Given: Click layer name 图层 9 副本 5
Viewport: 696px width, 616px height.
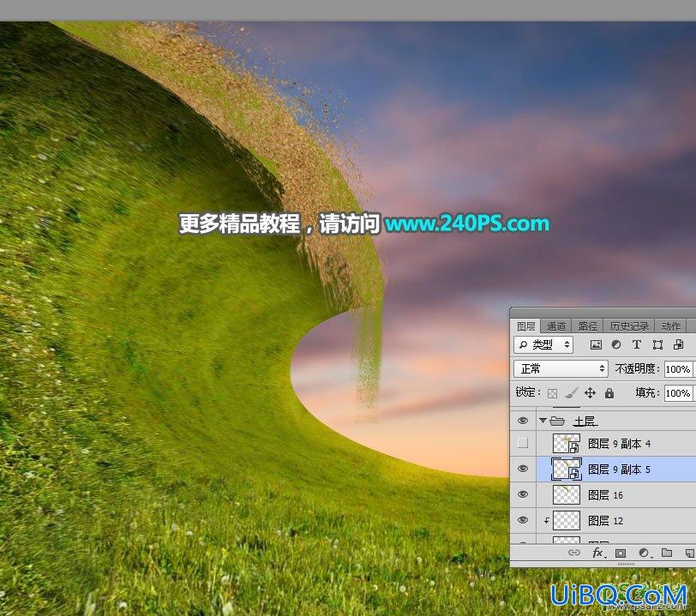Looking at the screenshot, I should point(619,469).
